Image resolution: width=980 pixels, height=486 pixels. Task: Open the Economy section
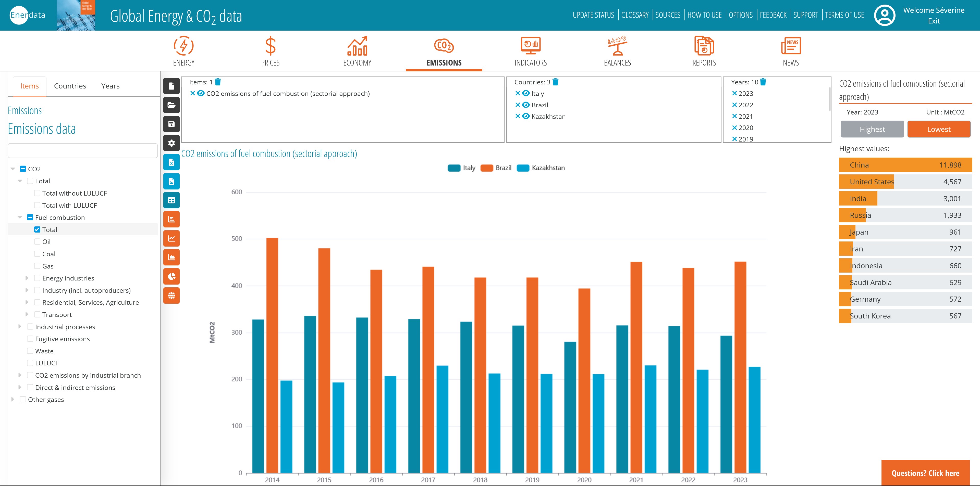pyautogui.click(x=357, y=51)
